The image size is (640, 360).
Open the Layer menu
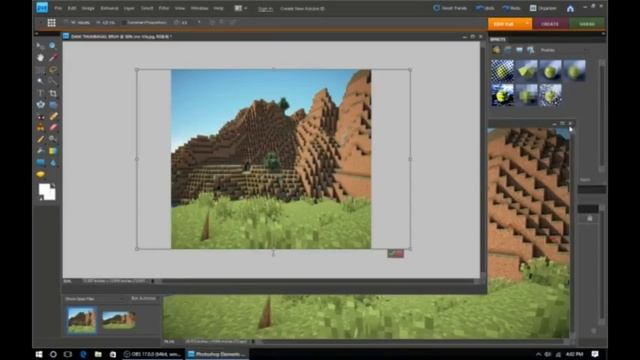129,8
